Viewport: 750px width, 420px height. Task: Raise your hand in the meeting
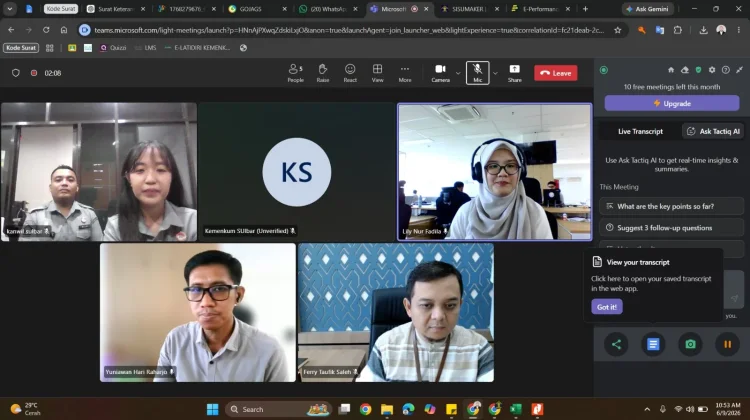(x=323, y=73)
